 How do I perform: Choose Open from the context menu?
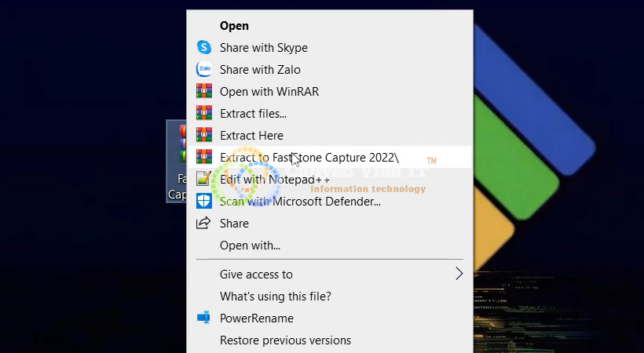(330, 26)
